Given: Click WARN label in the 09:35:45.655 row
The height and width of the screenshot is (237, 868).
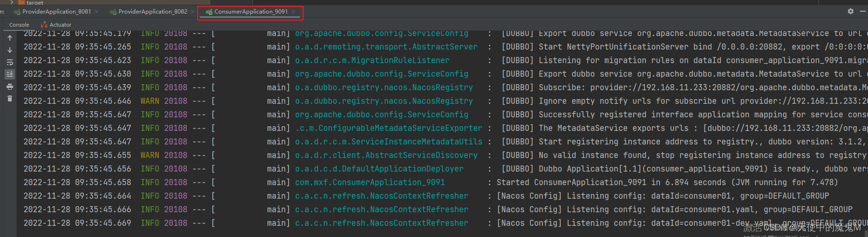Looking at the screenshot, I should (x=150, y=155).
